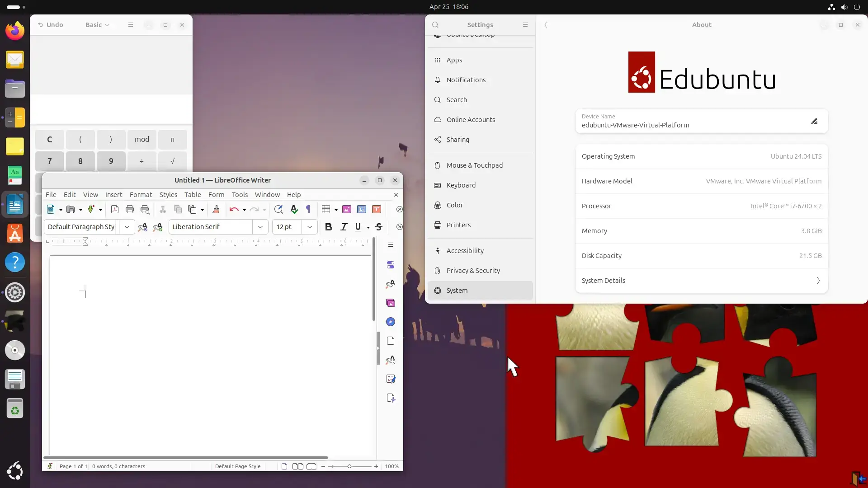The width and height of the screenshot is (868, 488).
Task: Click zoom out minus on Writer status bar
Action: point(323,466)
